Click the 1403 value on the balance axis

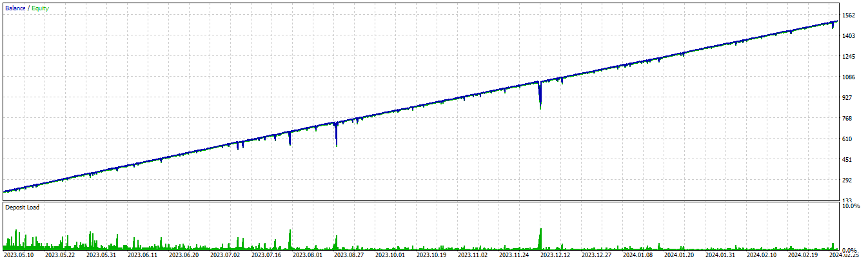click(x=849, y=36)
